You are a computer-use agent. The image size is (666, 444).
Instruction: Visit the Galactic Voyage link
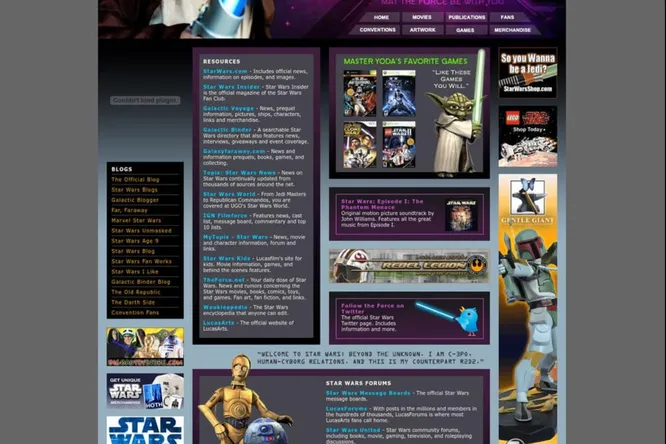point(228,108)
